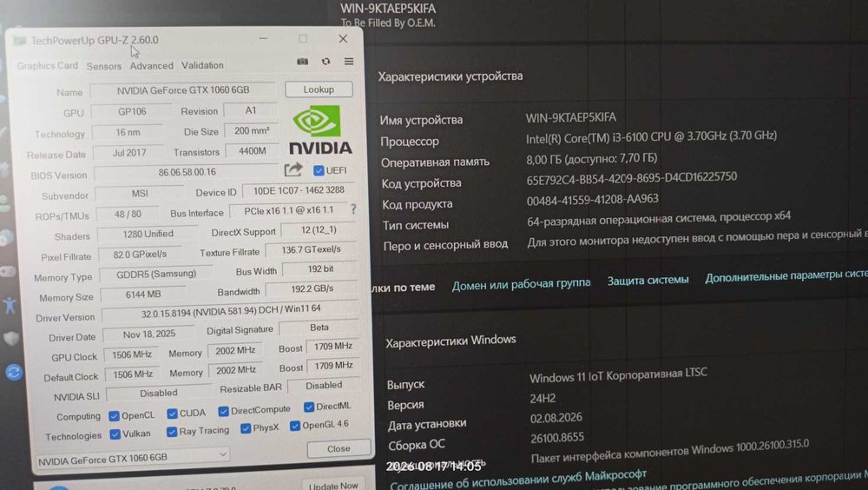
Task: Select the OS build 26100.8655 value
Action: coord(557,438)
